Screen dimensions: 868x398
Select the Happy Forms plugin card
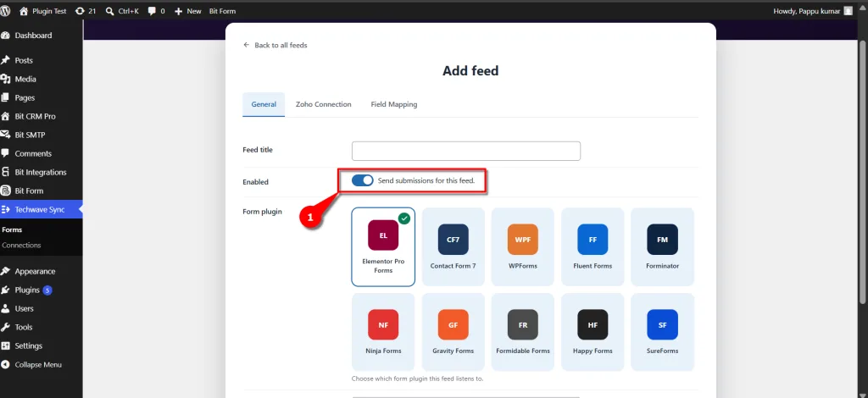tap(593, 332)
